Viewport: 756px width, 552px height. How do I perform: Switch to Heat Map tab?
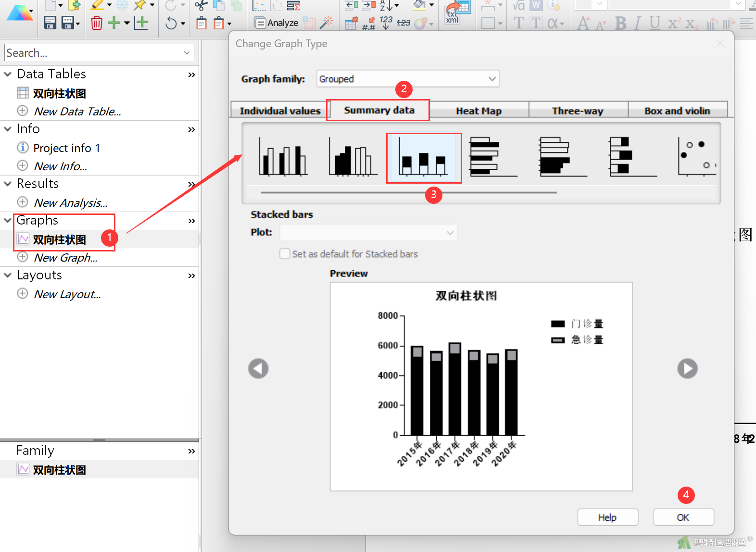coord(479,111)
